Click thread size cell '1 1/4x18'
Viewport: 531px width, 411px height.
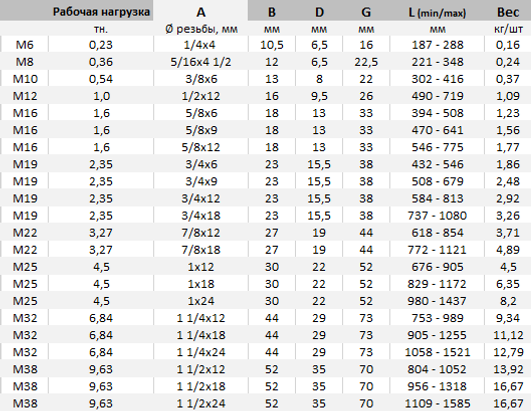coord(201,335)
